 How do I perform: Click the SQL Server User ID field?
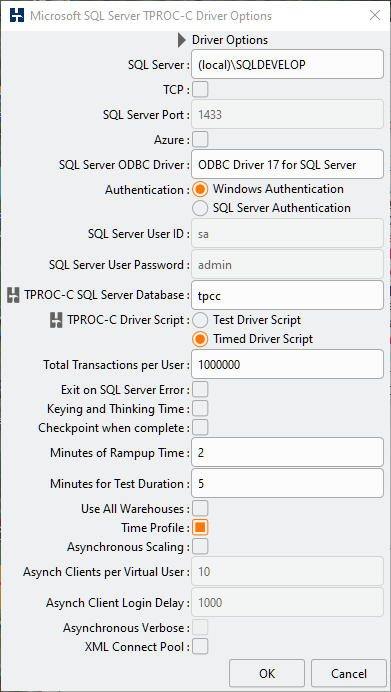pyautogui.click(x=287, y=233)
